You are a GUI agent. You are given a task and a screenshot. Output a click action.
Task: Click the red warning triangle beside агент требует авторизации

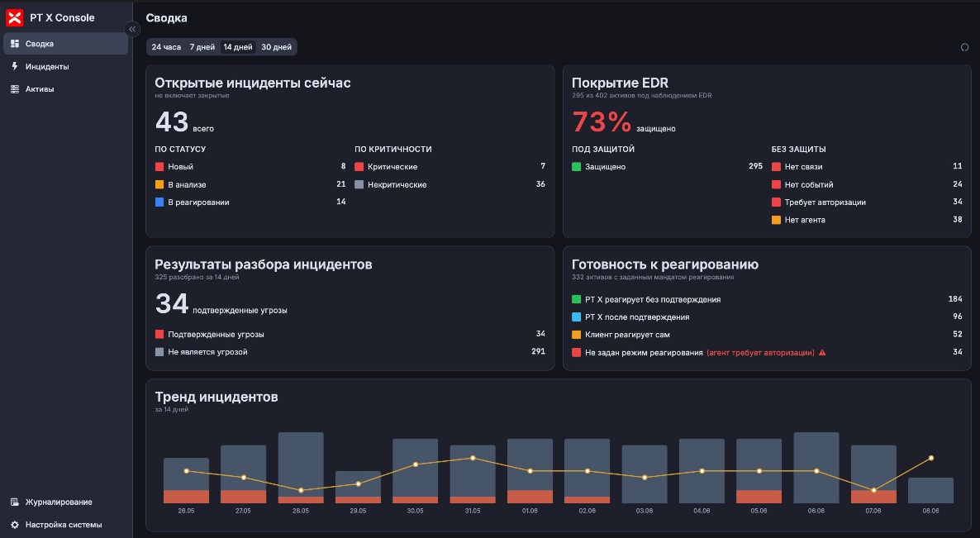pyautogui.click(x=822, y=352)
